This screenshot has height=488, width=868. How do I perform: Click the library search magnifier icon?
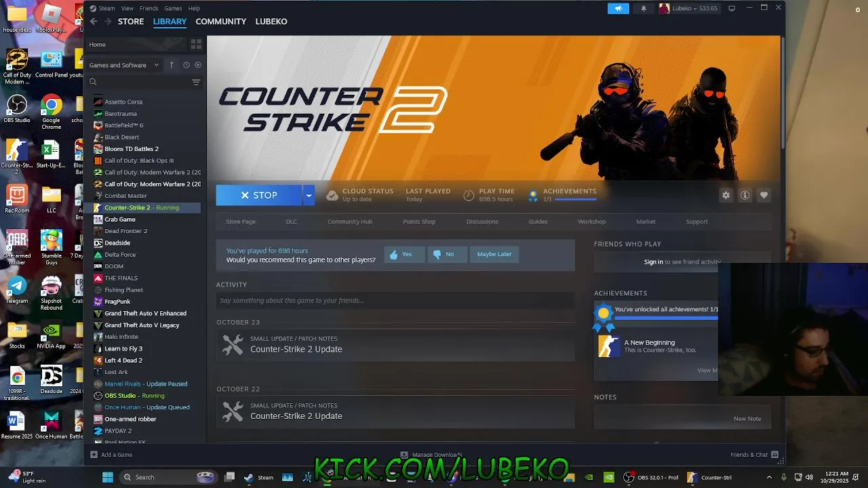click(94, 82)
